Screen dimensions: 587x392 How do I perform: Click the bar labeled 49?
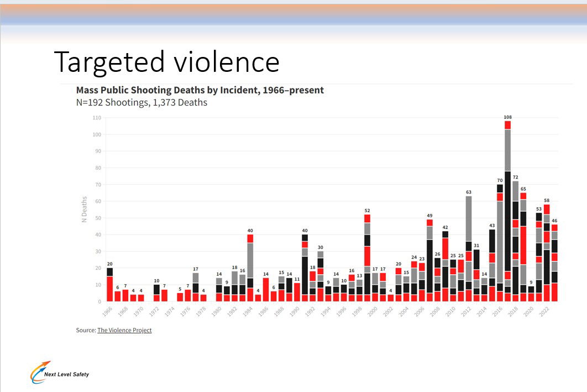429,260
